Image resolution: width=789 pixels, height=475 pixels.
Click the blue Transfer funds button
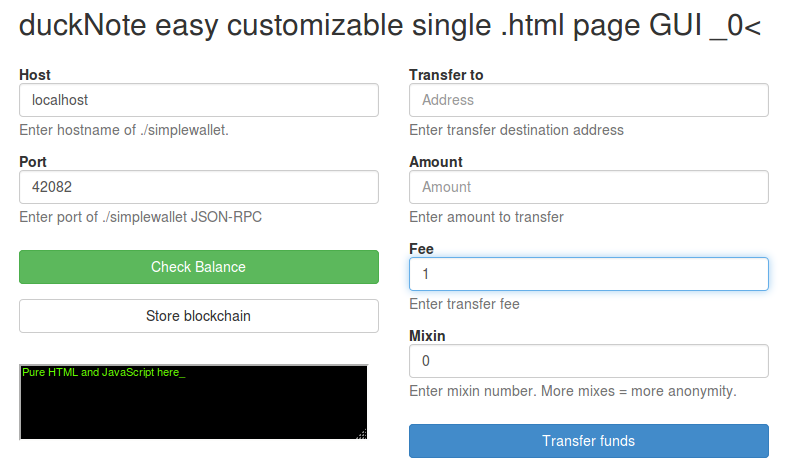tap(589, 441)
